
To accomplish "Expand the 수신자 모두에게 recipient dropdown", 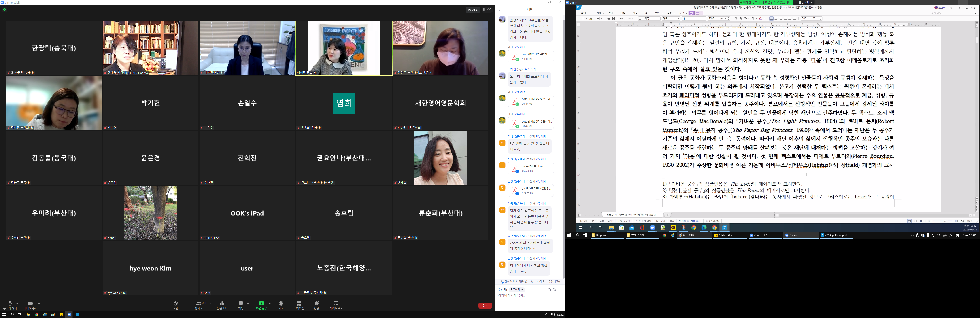I will (516, 290).
